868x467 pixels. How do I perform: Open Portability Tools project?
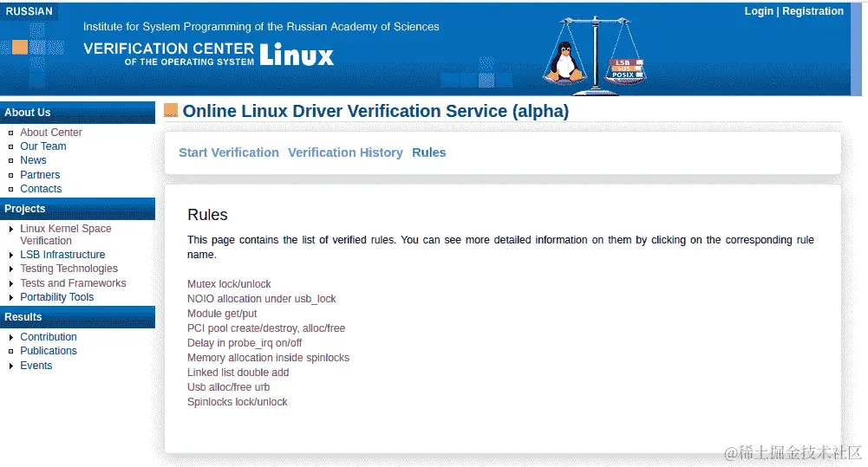tap(57, 297)
